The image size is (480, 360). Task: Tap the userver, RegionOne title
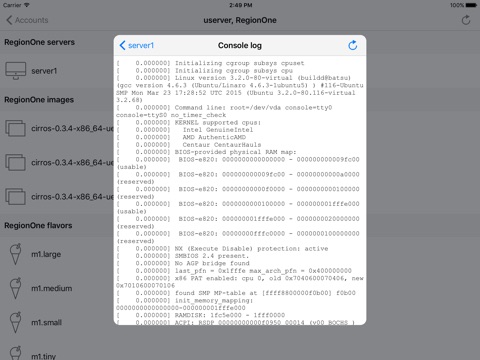[240, 20]
